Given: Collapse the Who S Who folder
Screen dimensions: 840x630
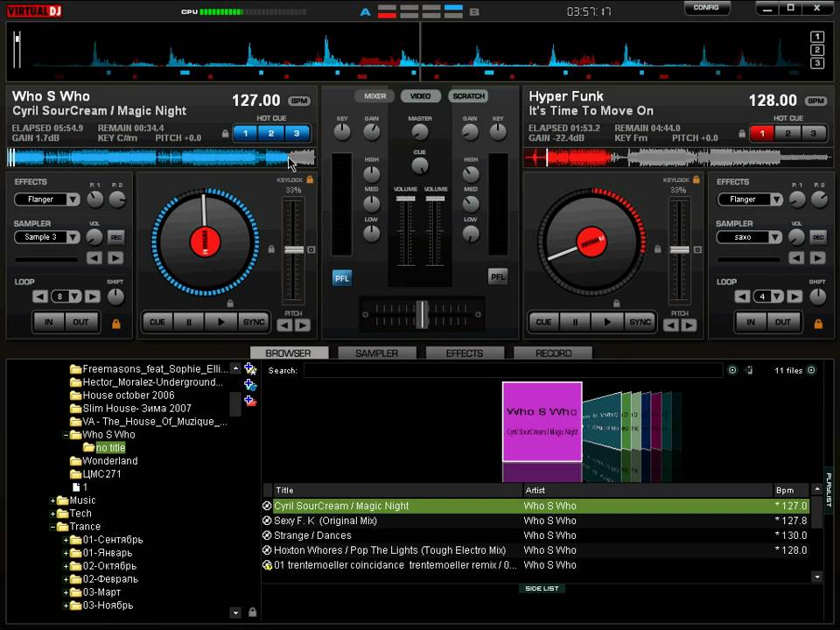Looking at the screenshot, I should [66, 435].
